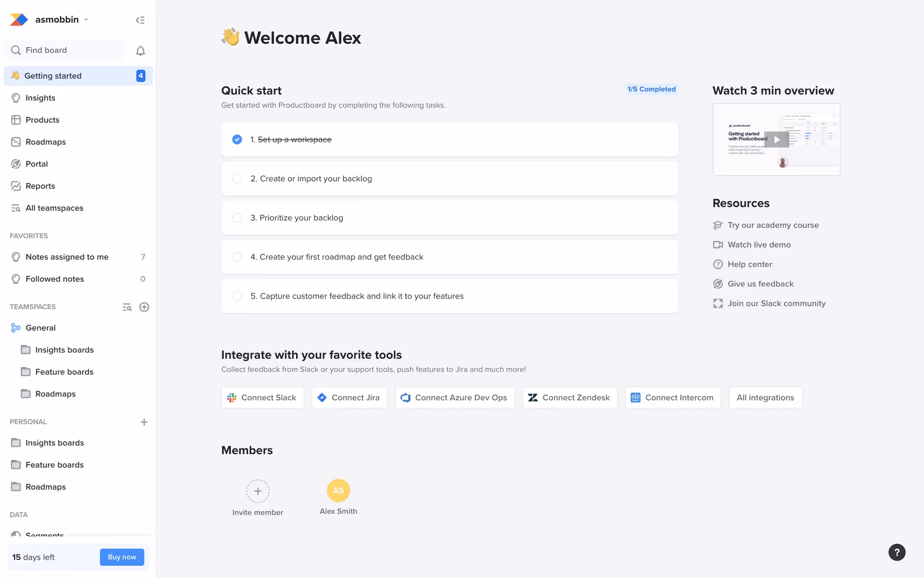Open the help question mark bubble
The height and width of the screenshot is (578, 924).
coord(897,552)
